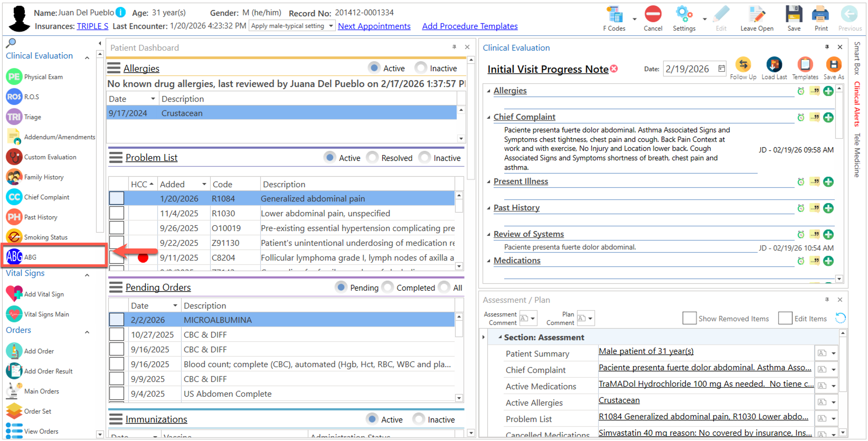868x441 pixels.
Task: Open the Clinical Alerts side tab
Action: coord(857,104)
